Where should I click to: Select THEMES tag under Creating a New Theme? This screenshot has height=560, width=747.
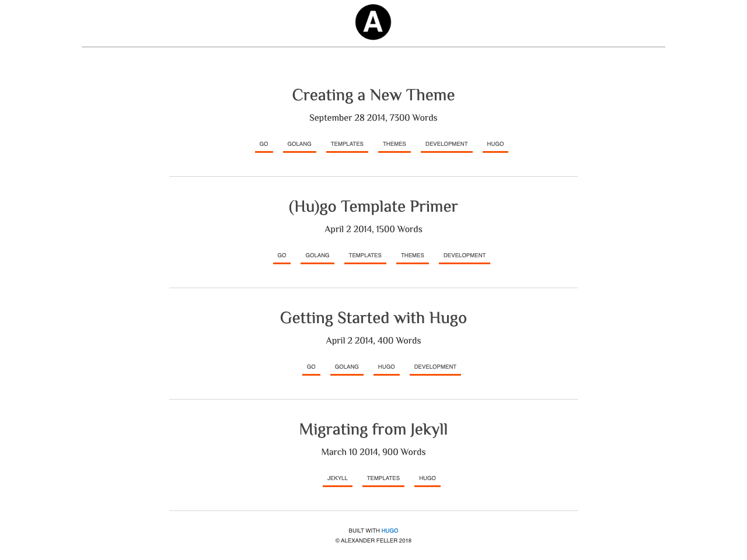[394, 144]
